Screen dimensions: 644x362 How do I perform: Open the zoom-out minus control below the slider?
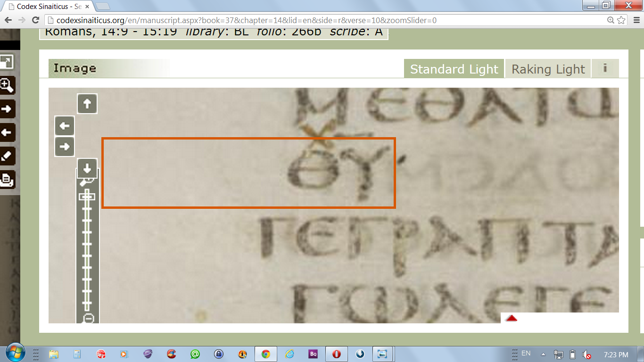point(87,319)
